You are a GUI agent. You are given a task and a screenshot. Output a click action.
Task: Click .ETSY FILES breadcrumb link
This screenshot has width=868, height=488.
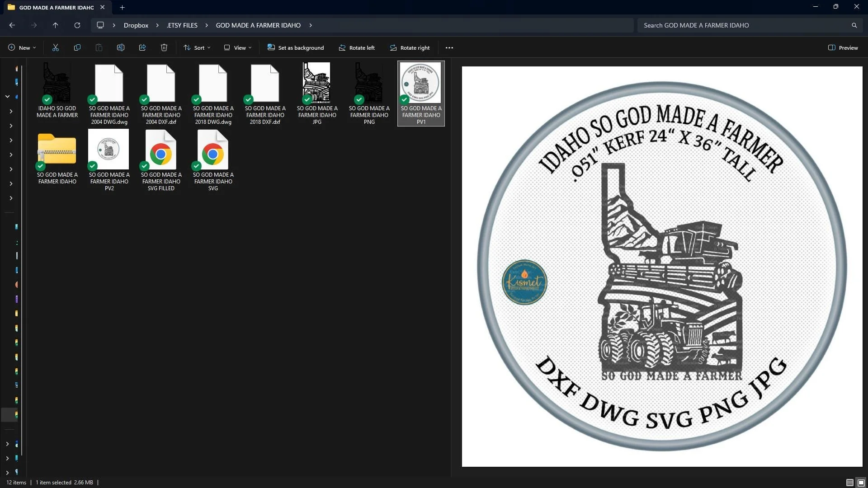[182, 25]
